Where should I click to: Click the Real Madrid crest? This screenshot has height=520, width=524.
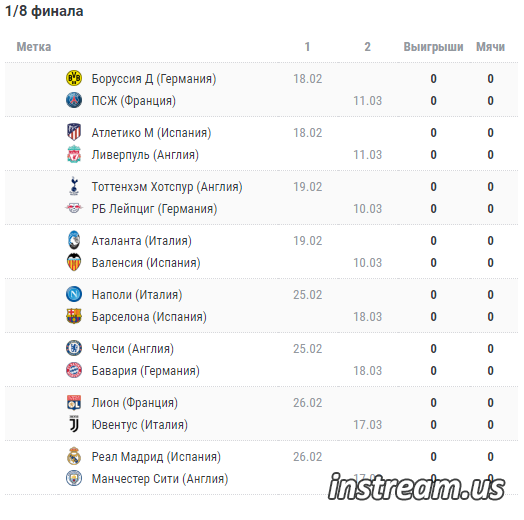74,456
